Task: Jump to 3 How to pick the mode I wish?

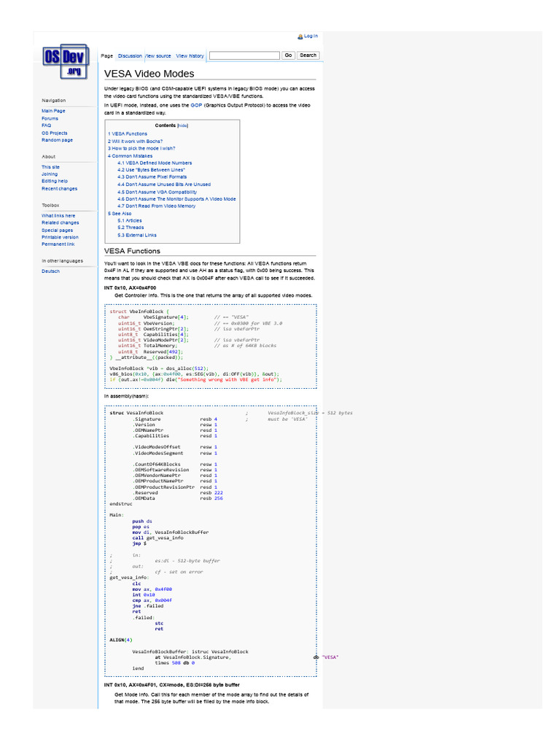Action: pyautogui.click(x=141, y=149)
